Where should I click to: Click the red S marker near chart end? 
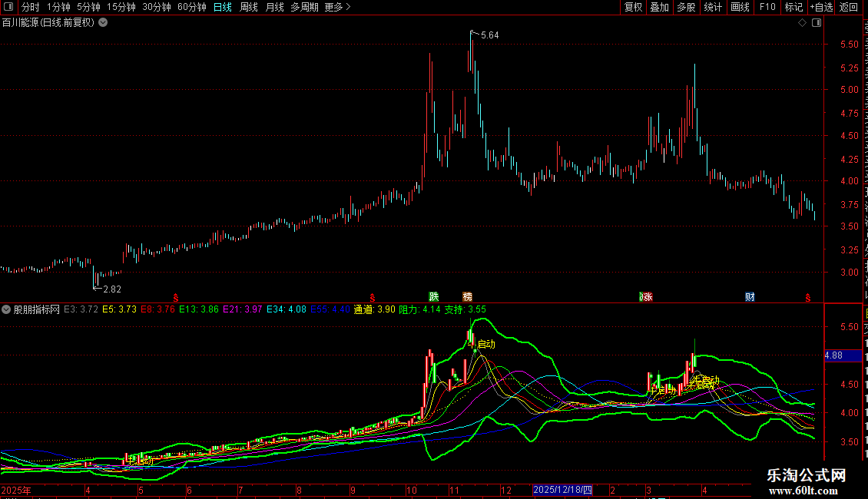(x=808, y=298)
